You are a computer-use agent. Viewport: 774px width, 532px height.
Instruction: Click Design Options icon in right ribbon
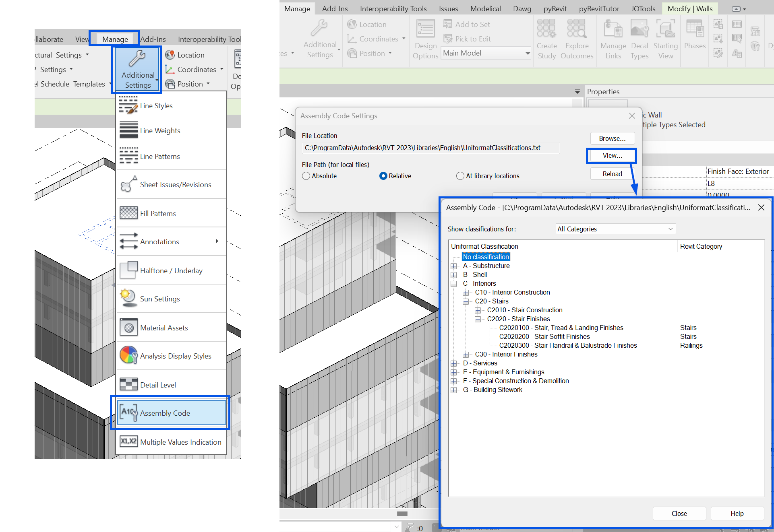[425, 29]
